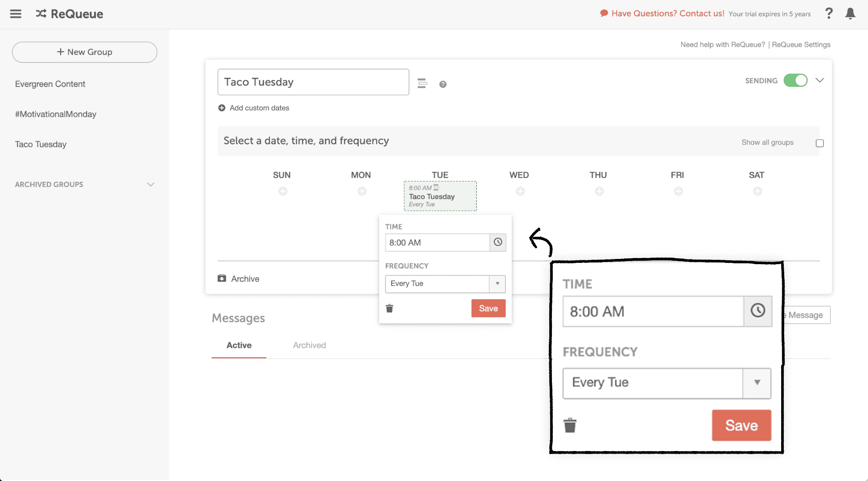Image resolution: width=868 pixels, height=481 pixels.
Task: Click the Save button in popup
Action: 488,309
